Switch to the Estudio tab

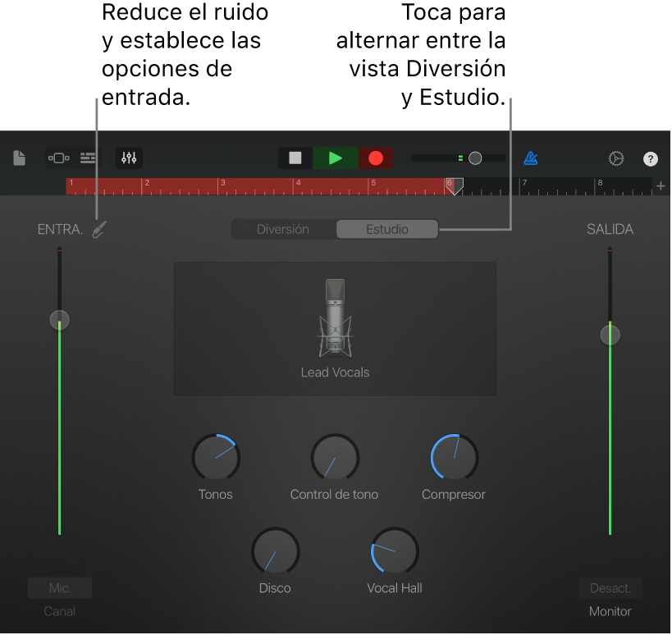(x=386, y=229)
